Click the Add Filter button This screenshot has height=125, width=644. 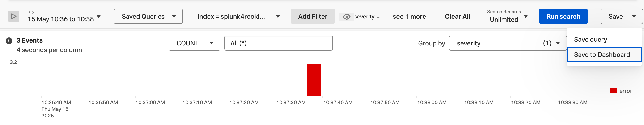coord(312,17)
